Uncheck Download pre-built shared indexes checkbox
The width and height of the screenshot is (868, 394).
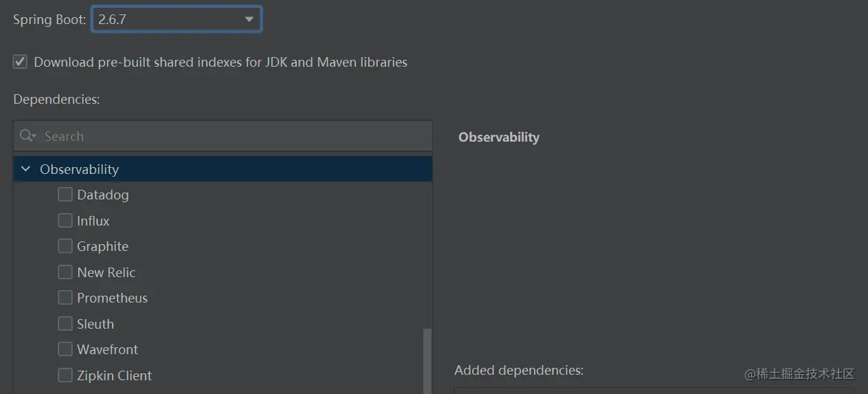(20, 62)
